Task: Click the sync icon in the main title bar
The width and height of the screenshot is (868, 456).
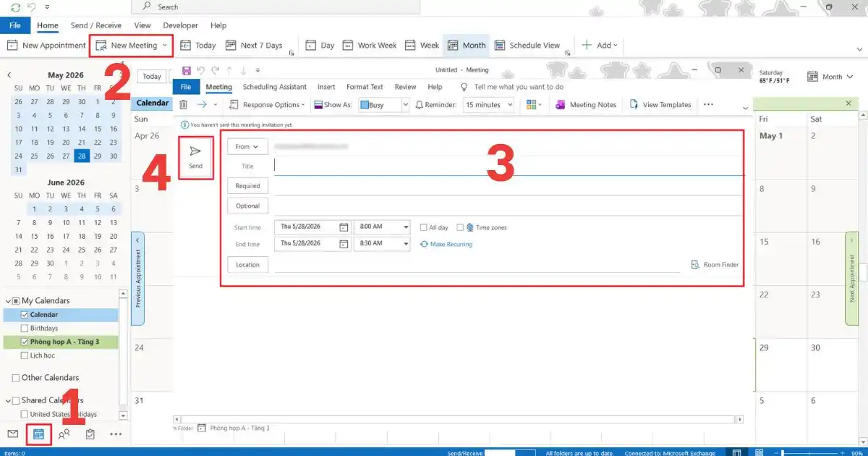Action: point(15,7)
